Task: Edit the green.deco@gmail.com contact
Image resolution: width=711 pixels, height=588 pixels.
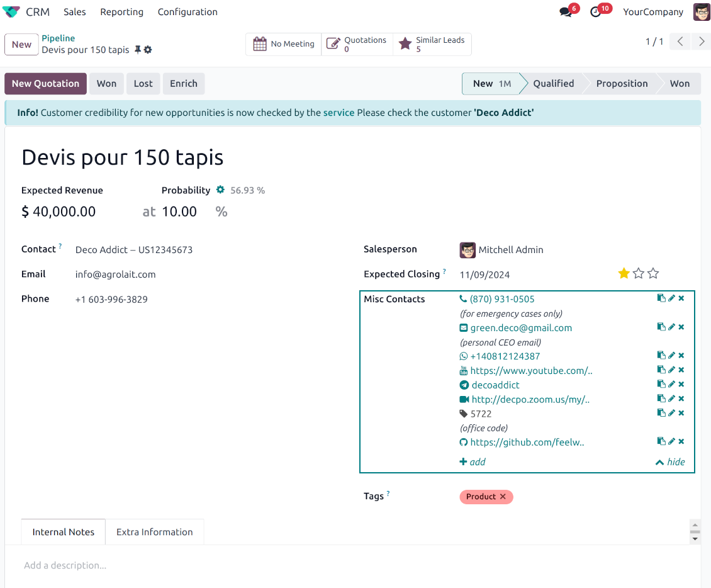Action: click(x=671, y=327)
